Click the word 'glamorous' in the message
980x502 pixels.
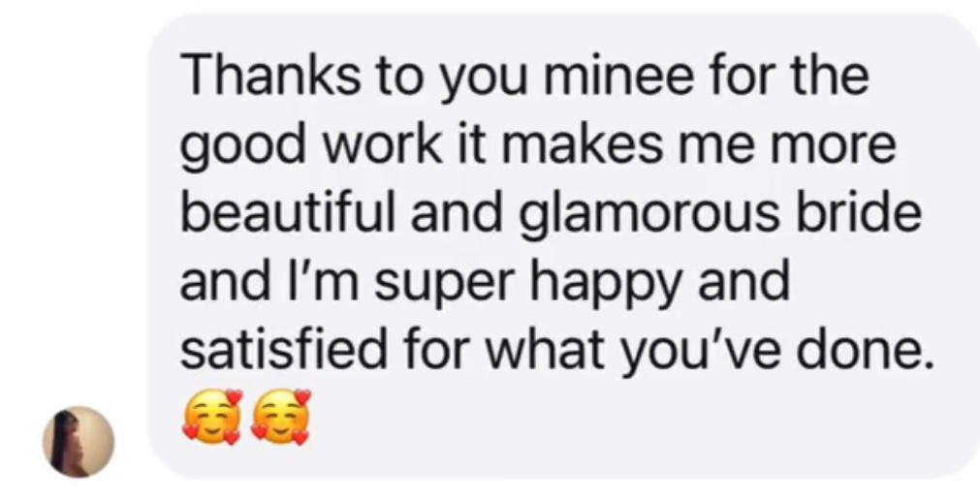coord(649,213)
